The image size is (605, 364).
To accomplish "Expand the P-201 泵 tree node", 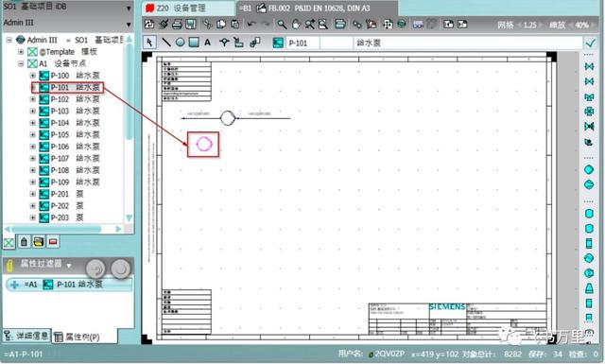I will coord(33,194).
